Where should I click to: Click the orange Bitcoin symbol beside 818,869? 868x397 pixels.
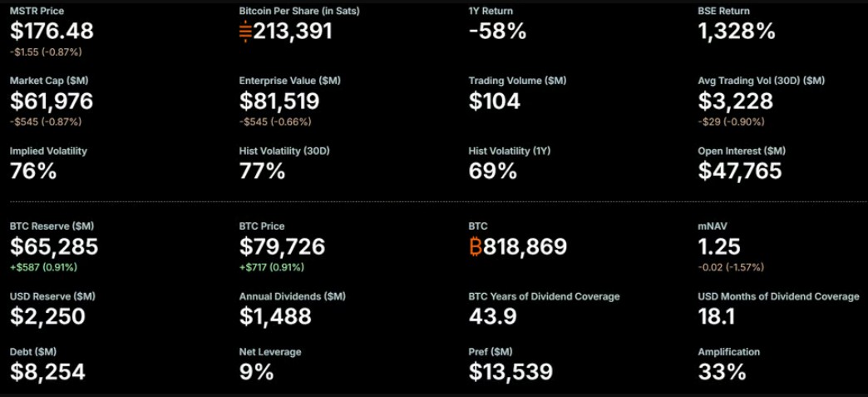[476, 246]
